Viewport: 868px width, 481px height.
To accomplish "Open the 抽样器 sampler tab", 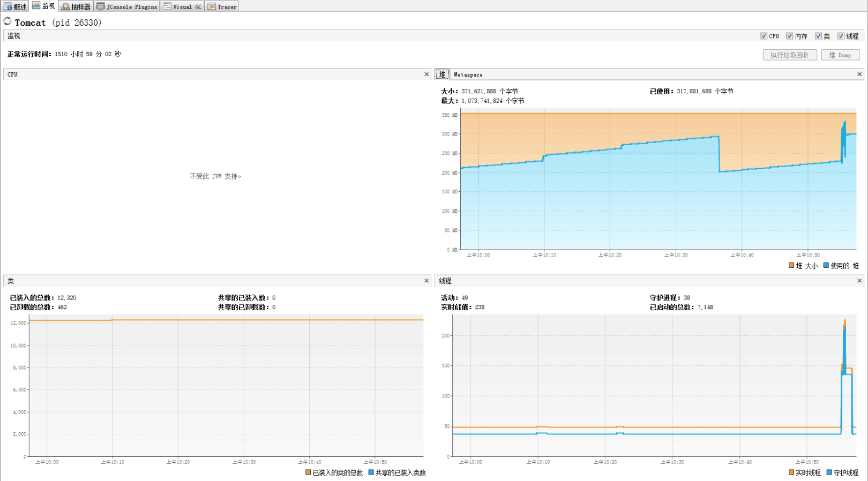I will pos(76,6).
